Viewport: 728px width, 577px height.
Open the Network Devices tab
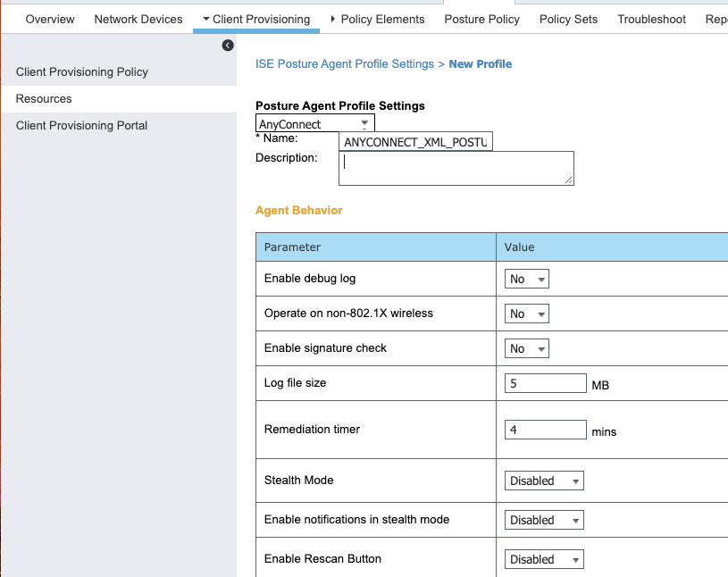pyautogui.click(x=138, y=19)
